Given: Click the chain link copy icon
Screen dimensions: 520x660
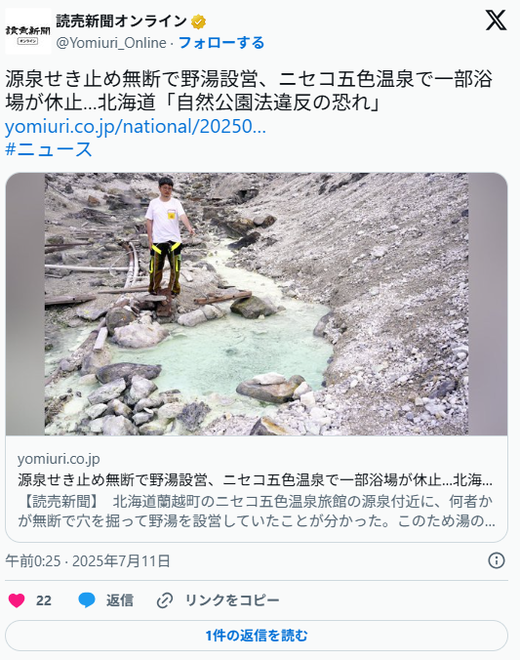Looking at the screenshot, I should point(165,600).
